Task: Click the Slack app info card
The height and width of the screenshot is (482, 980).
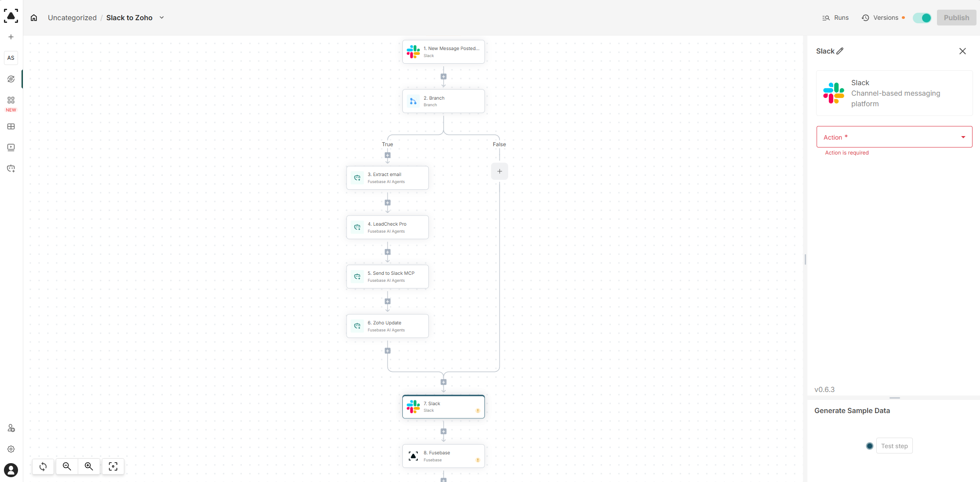Action: [x=894, y=93]
